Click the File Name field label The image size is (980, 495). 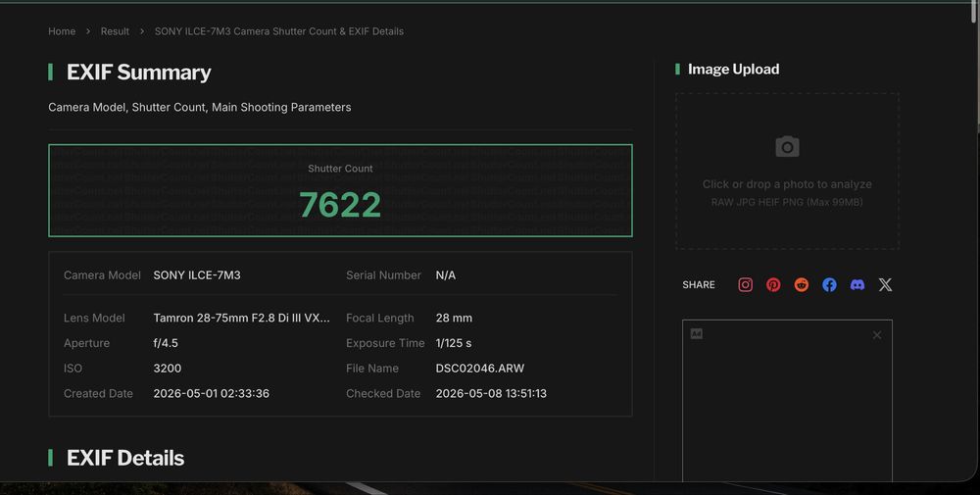[372, 369]
